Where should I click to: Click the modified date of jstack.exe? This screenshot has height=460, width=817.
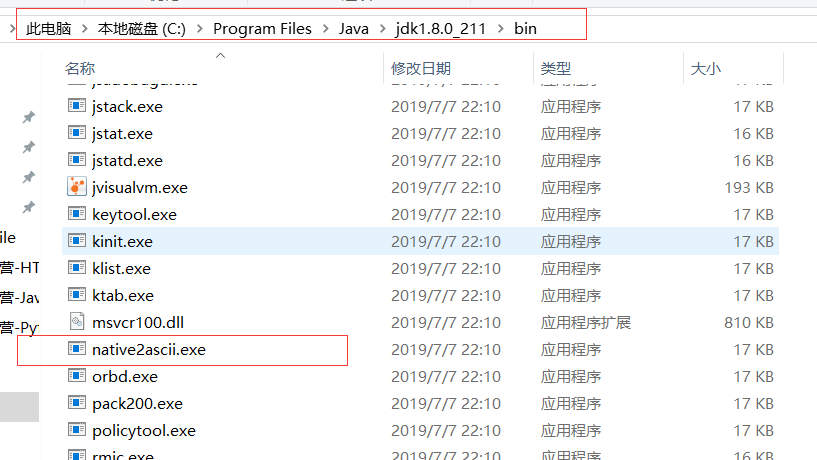tap(446, 107)
